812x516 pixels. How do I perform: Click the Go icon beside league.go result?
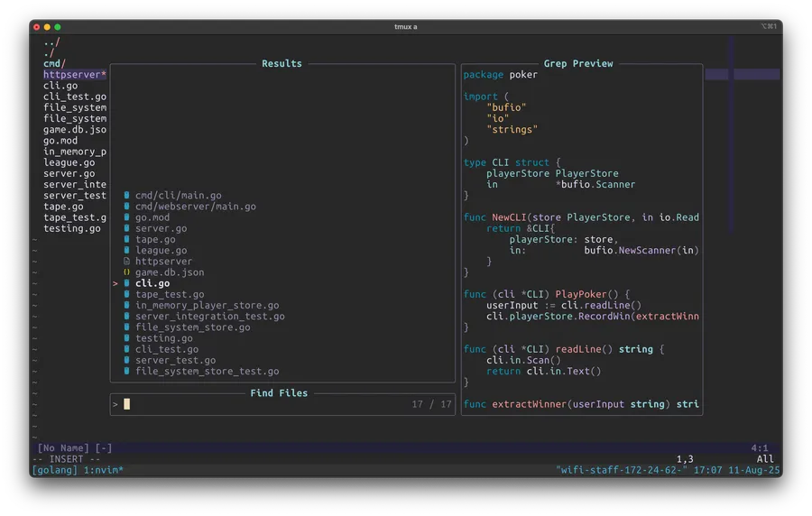pyautogui.click(x=126, y=250)
